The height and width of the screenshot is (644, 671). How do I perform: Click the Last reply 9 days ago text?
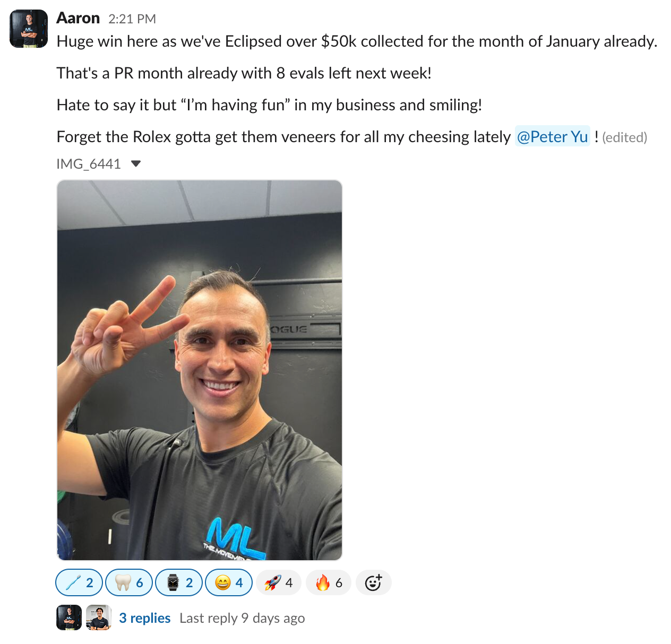pyautogui.click(x=242, y=618)
